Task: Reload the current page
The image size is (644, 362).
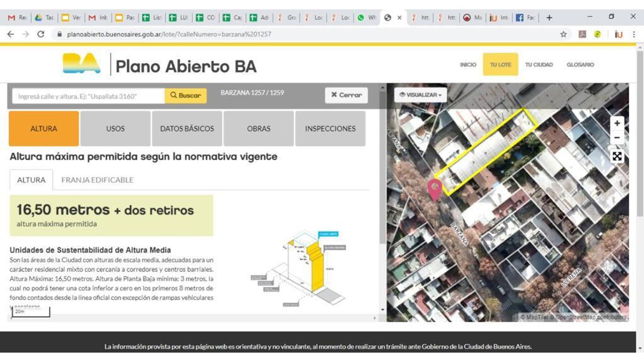Action: point(41,34)
